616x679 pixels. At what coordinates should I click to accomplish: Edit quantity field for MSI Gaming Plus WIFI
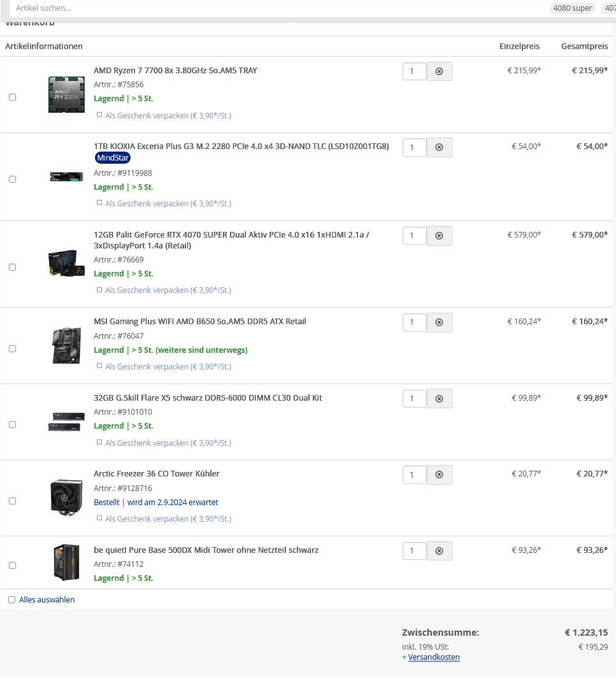pos(415,322)
